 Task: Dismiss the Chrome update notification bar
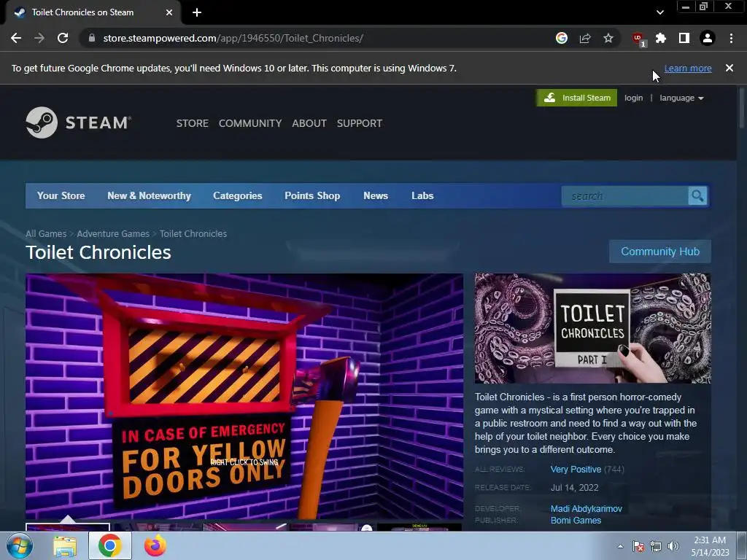pyautogui.click(x=729, y=68)
